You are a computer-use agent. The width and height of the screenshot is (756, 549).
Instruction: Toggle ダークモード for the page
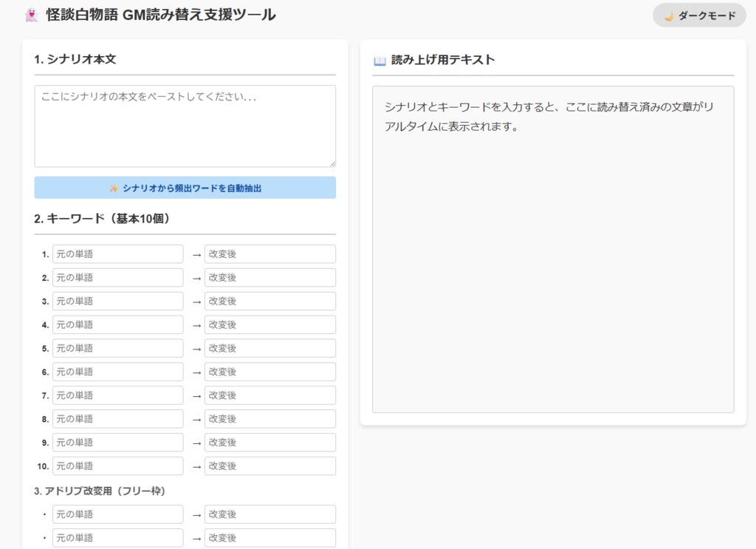point(698,15)
